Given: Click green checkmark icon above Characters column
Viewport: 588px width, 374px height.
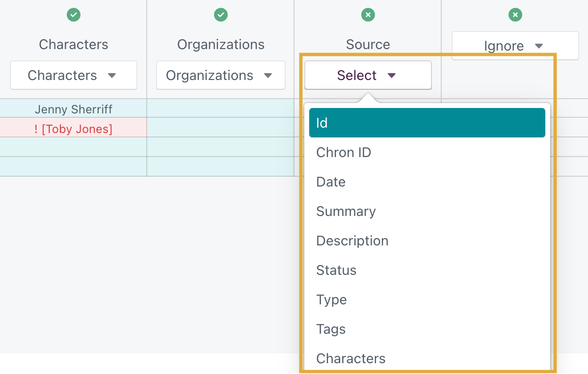Looking at the screenshot, I should [74, 15].
